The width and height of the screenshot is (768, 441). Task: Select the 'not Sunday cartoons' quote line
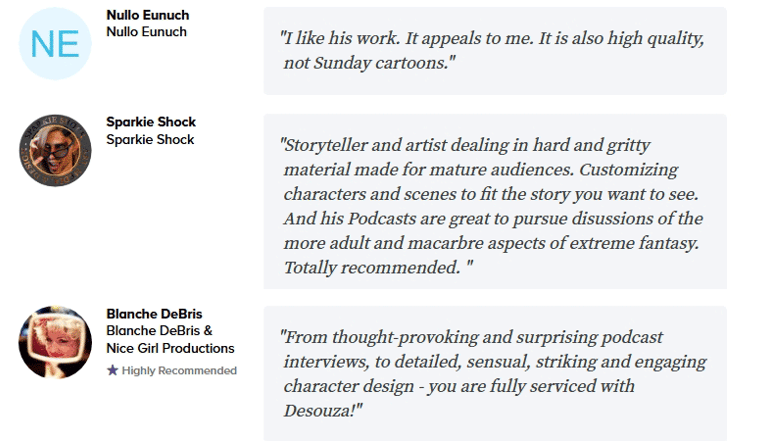tap(369, 63)
